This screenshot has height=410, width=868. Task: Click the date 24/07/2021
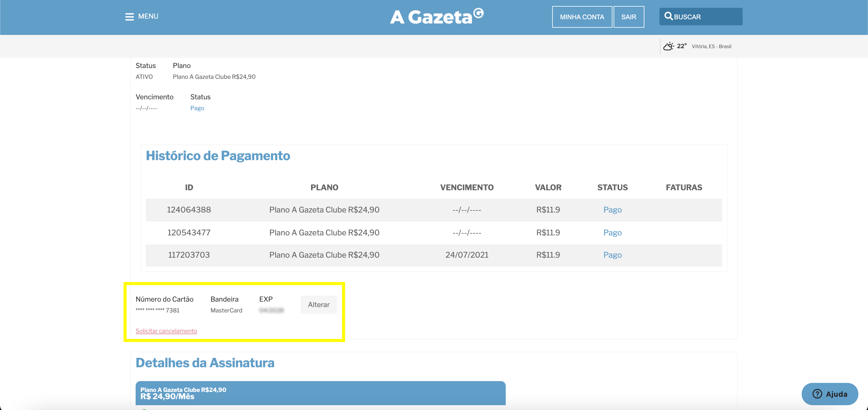tap(467, 255)
